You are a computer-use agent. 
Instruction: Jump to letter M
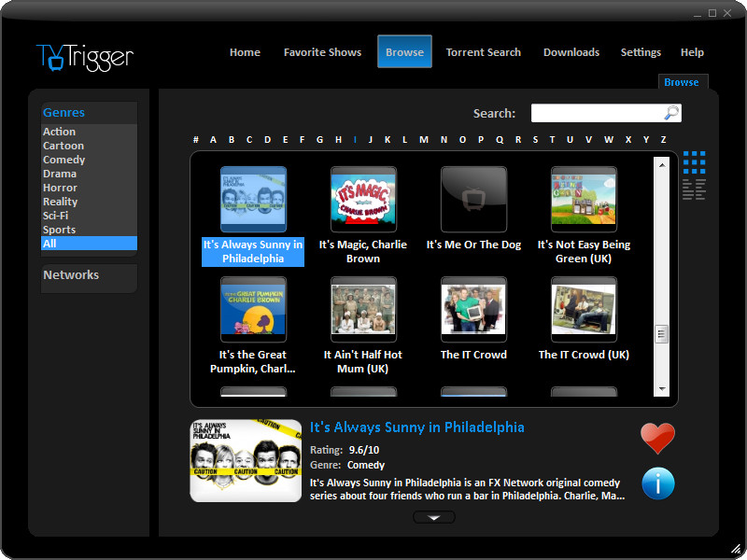424,140
